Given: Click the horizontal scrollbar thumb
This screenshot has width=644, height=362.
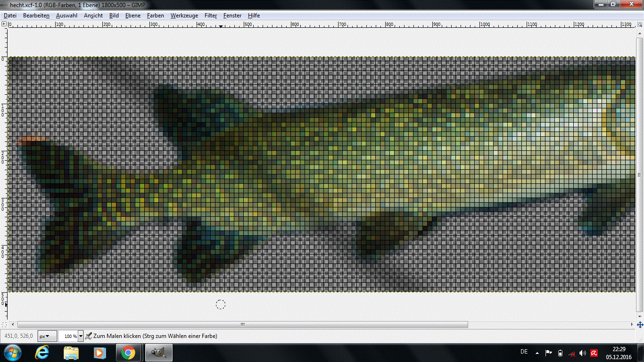Looking at the screenshot, I should pos(243,324).
